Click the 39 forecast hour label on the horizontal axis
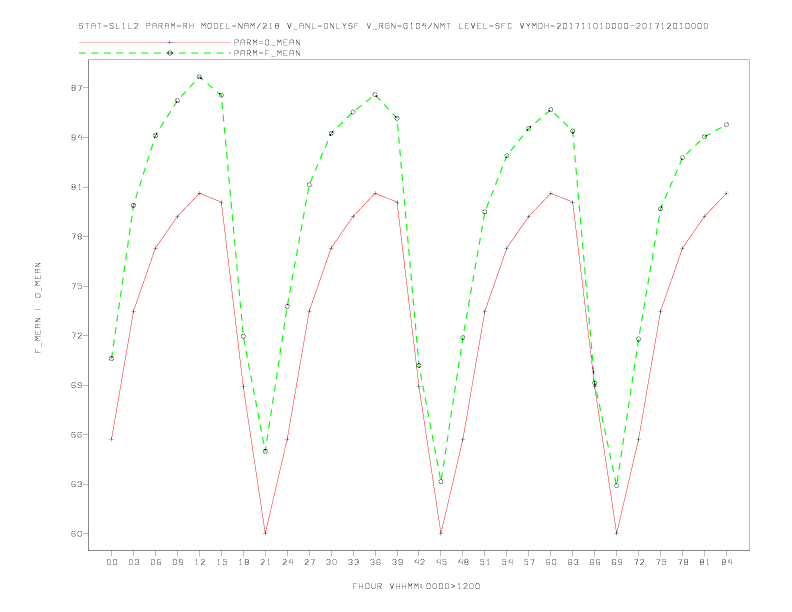Image resolution: width=792 pixels, height=612 pixels. click(x=397, y=562)
